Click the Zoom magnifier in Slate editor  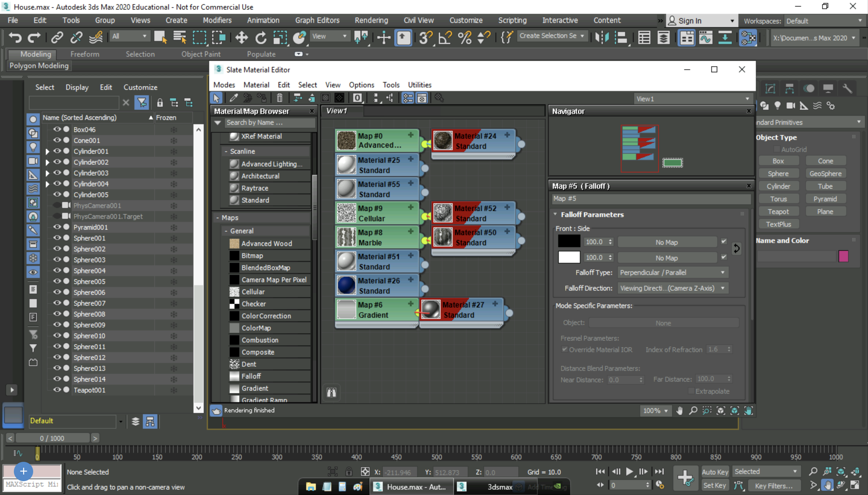coord(693,411)
